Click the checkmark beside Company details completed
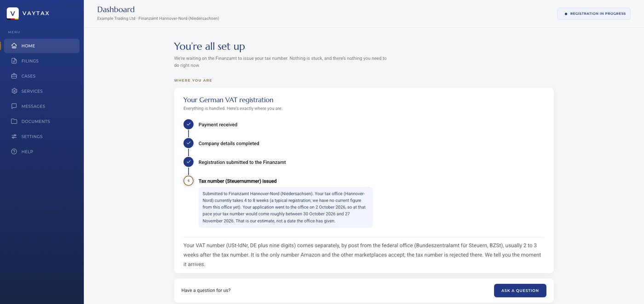 [188, 143]
